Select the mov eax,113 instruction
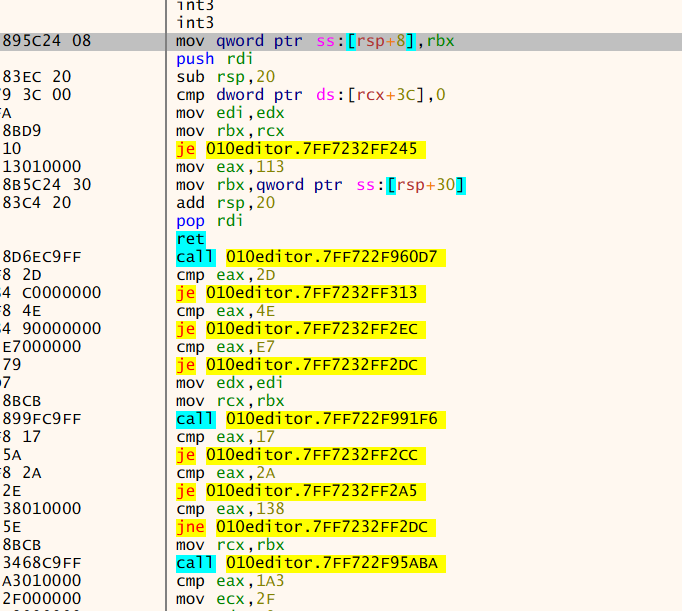 (x=230, y=167)
